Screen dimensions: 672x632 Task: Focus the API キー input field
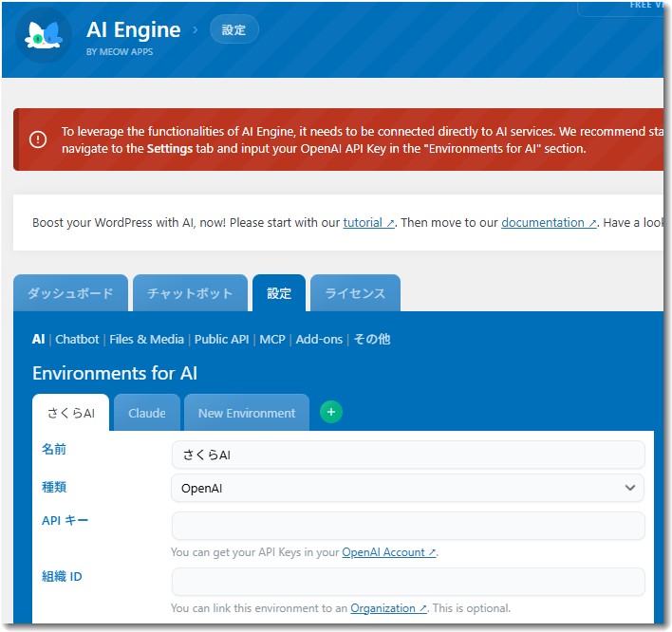pyautogui.click(x=407, y=526)
